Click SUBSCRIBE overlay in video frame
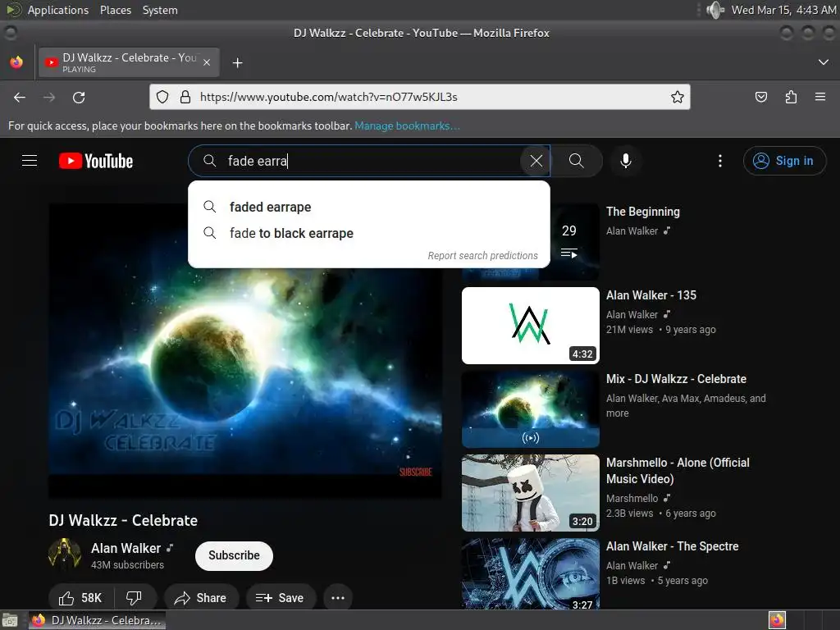 [x=415, y=472]
